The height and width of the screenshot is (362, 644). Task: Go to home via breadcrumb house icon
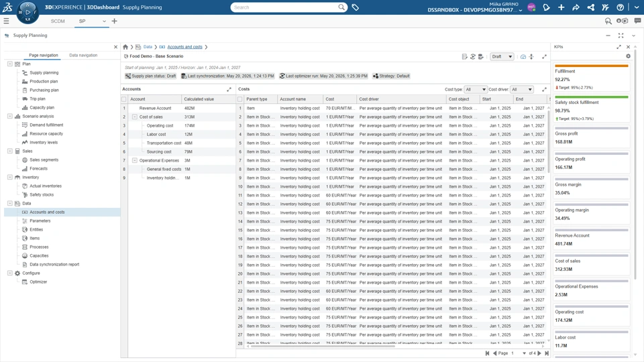coord(125,47)
